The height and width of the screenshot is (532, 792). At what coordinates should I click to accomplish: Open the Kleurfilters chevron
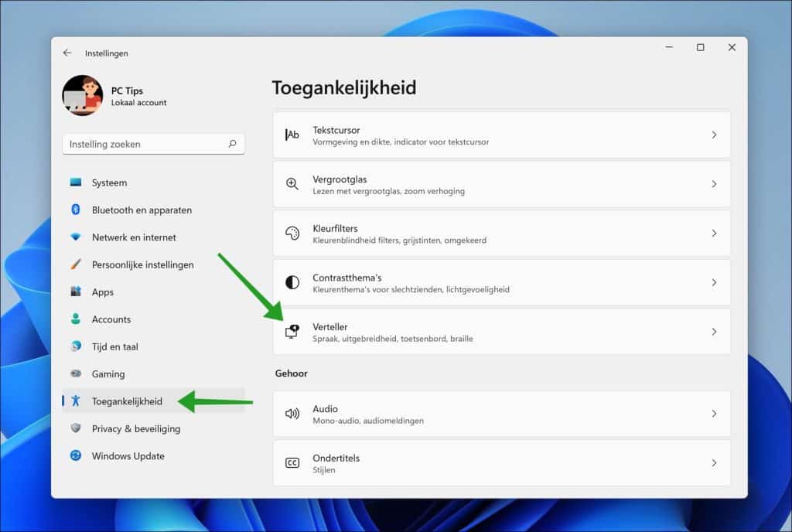713,233
